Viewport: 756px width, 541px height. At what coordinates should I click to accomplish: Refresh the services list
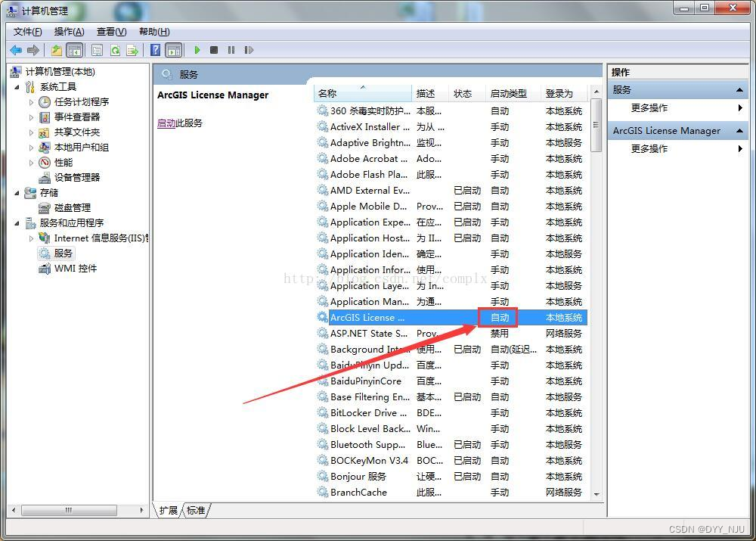[x=114, y=50]
